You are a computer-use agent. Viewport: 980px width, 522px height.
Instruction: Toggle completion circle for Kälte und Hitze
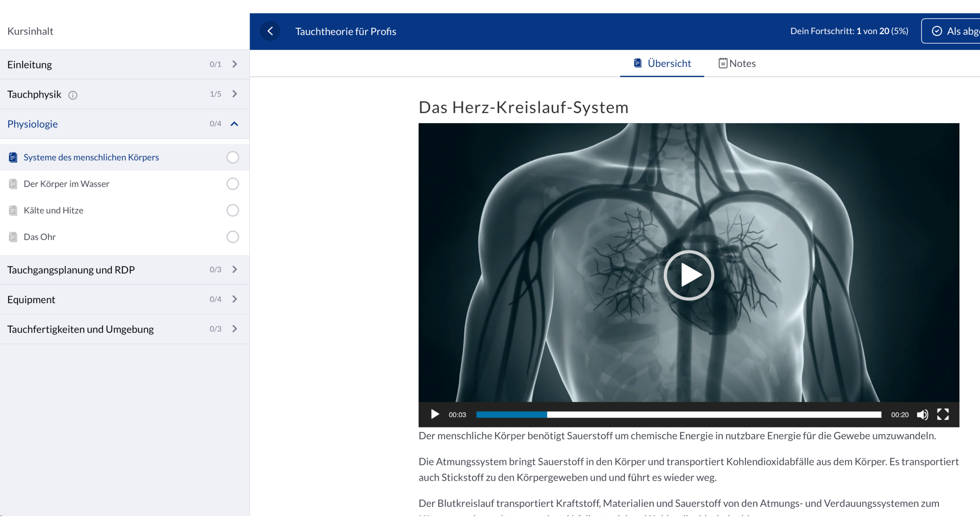(233, 210)
